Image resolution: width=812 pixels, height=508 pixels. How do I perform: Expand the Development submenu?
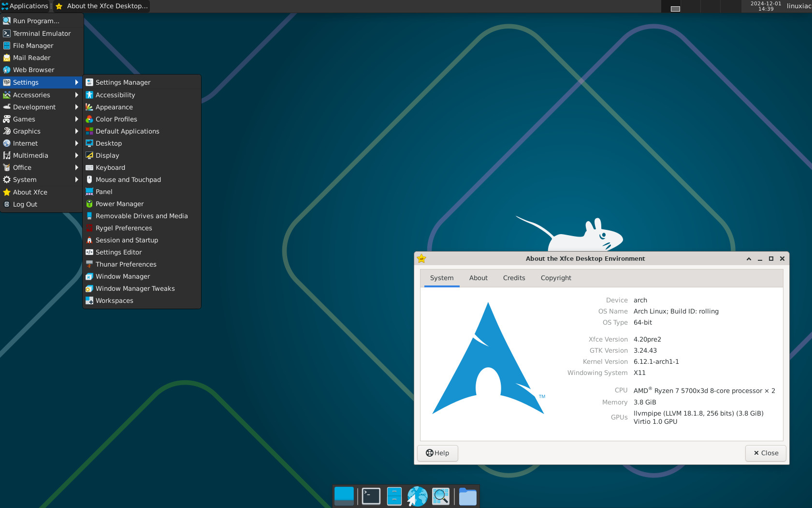42,107
